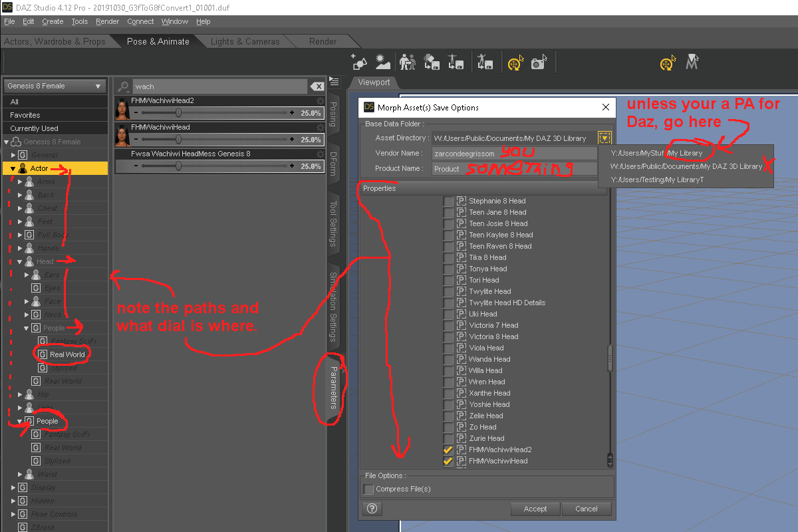Enable the Compress File(s) checkbox
This screenshot has height=532, width=798.
click(x=368, y=489)
